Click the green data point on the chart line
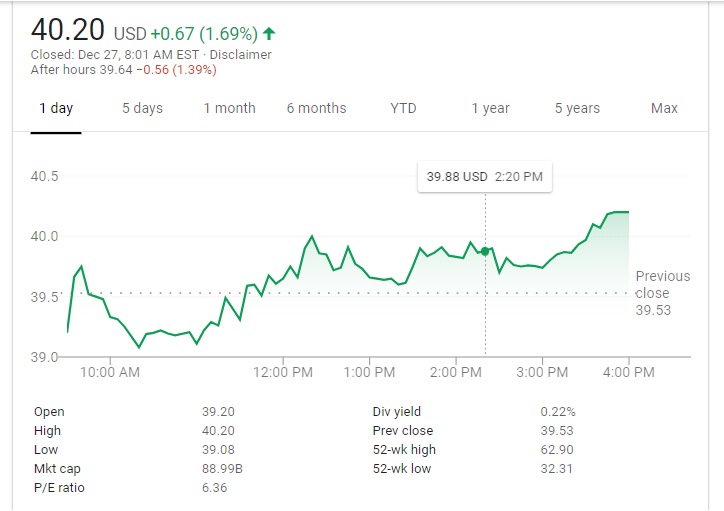The image size is (724, 511). click(485, 251)
